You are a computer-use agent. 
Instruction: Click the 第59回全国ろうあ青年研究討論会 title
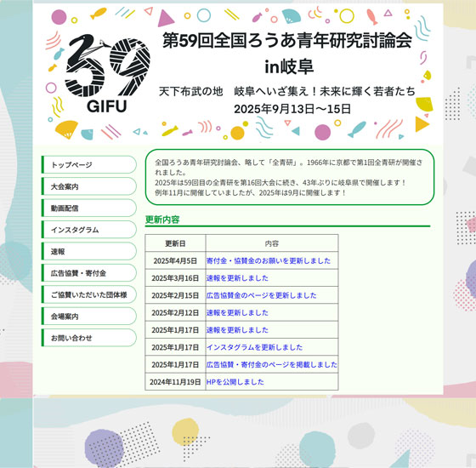pyautogui.click(x=287, y=40)
